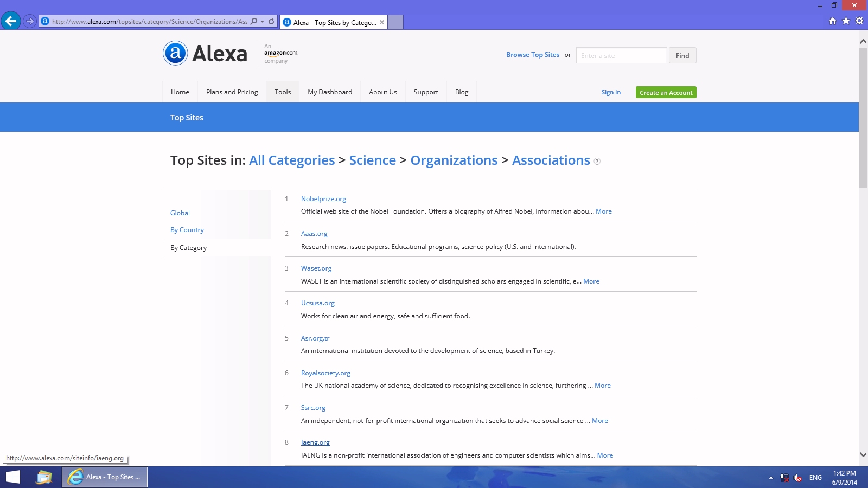This screenshot has height=488, width=868.
Task: Click the Associations breadcrumb link
Action: pos(551,160)
